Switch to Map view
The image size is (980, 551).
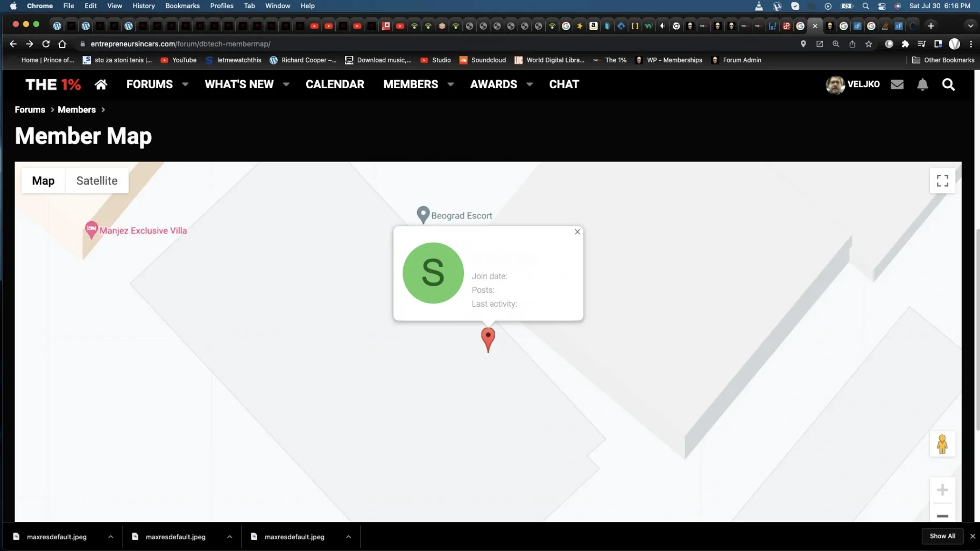click(43, 181)
